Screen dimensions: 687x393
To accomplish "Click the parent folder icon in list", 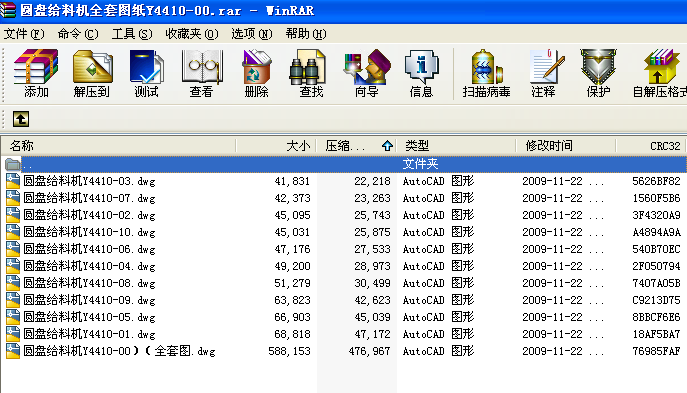I will click(x=13, y=164).
